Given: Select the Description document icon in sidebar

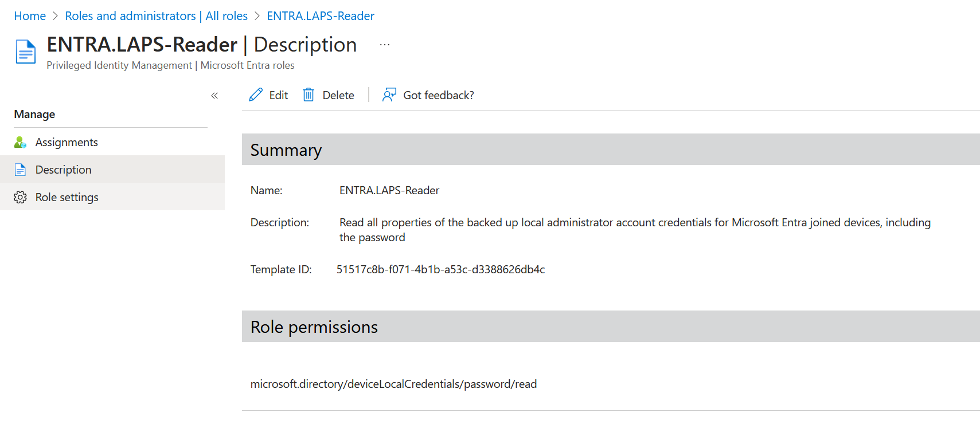Looking at the screenshot, I should point(20,170).
